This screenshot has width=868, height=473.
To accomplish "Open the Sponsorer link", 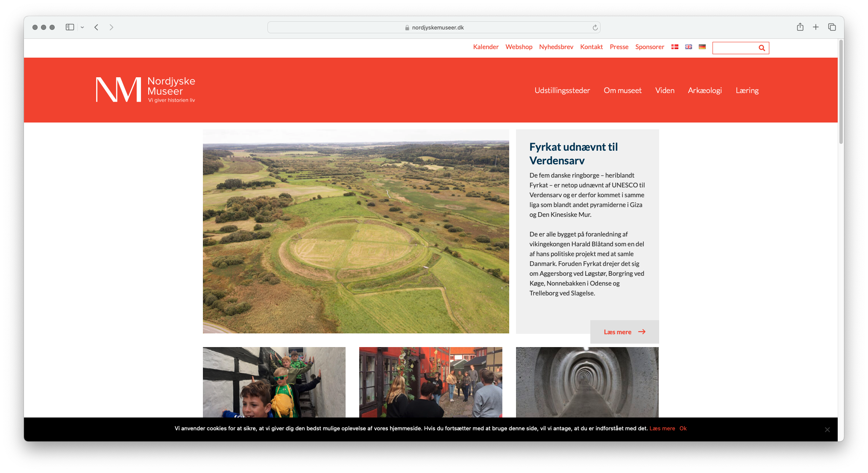I will [650, 47].
